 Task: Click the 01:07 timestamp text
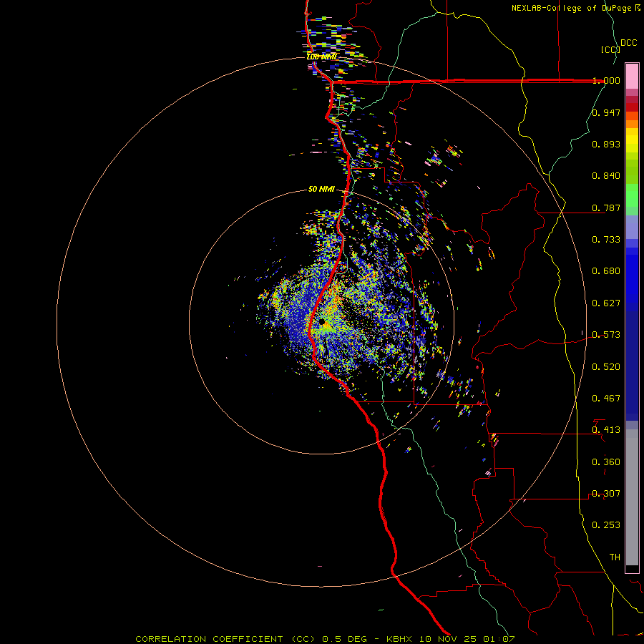499,639
